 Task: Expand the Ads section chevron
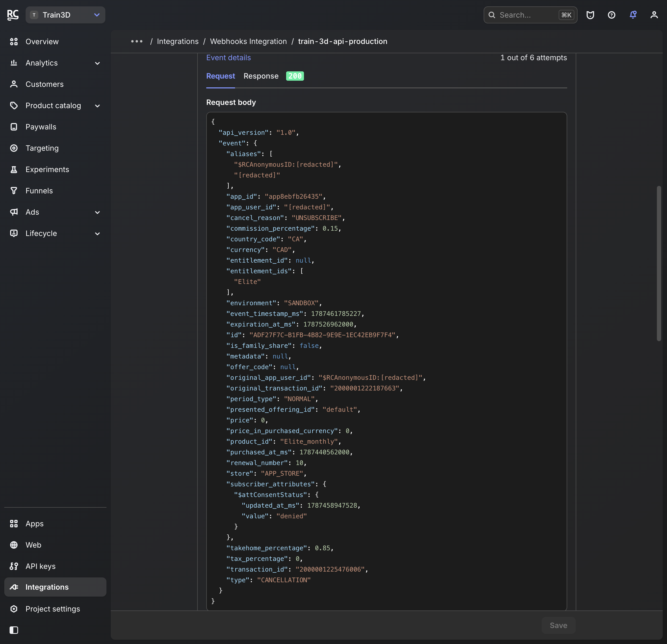tap(97, 213)
